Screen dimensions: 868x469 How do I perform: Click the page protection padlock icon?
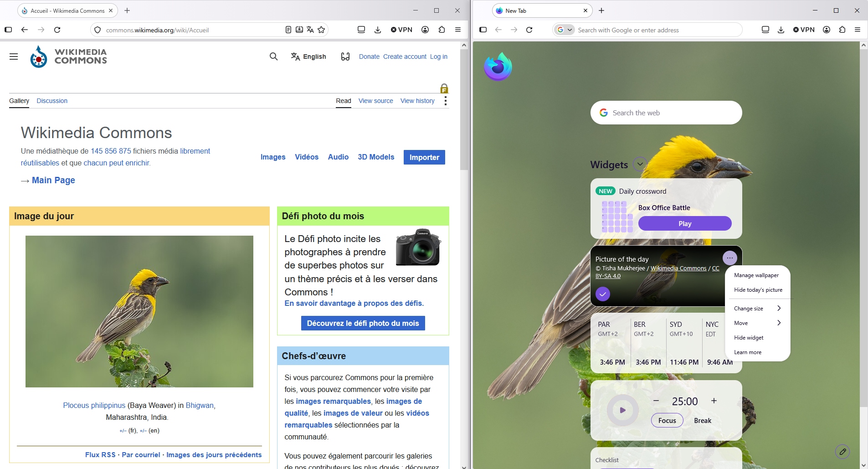point(444,88)
